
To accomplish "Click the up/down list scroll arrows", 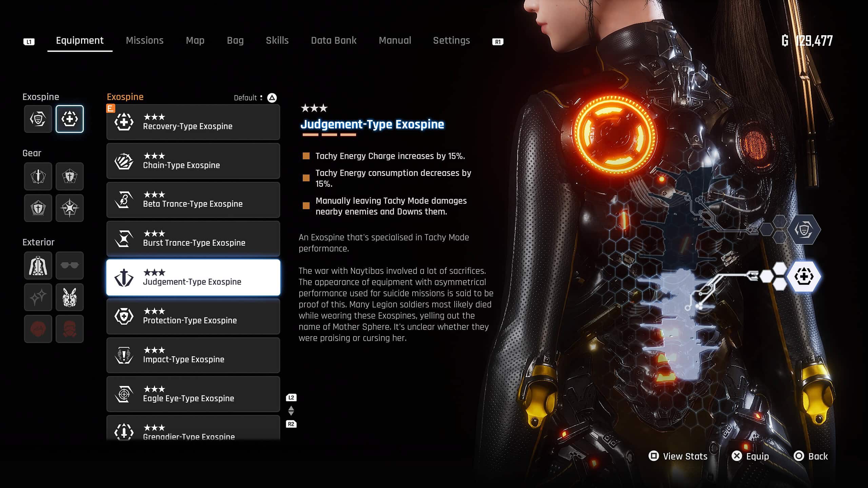I will [x=291, y=411].
